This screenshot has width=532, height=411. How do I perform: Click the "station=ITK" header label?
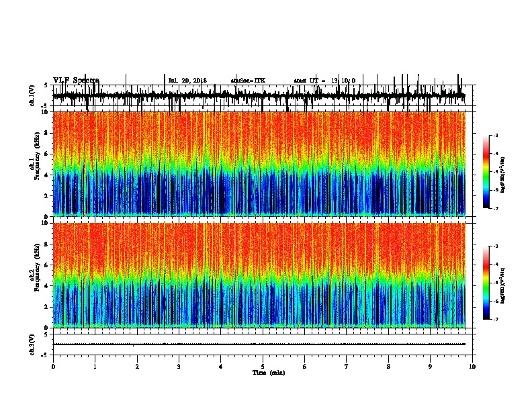pos(248,81)
